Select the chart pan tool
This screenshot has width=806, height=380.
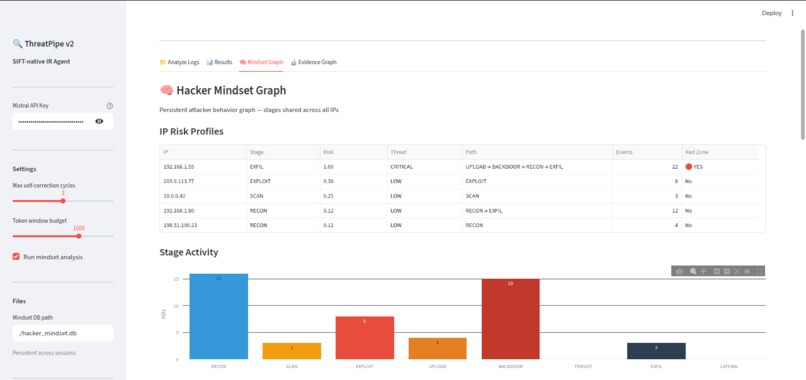point(703,271)
